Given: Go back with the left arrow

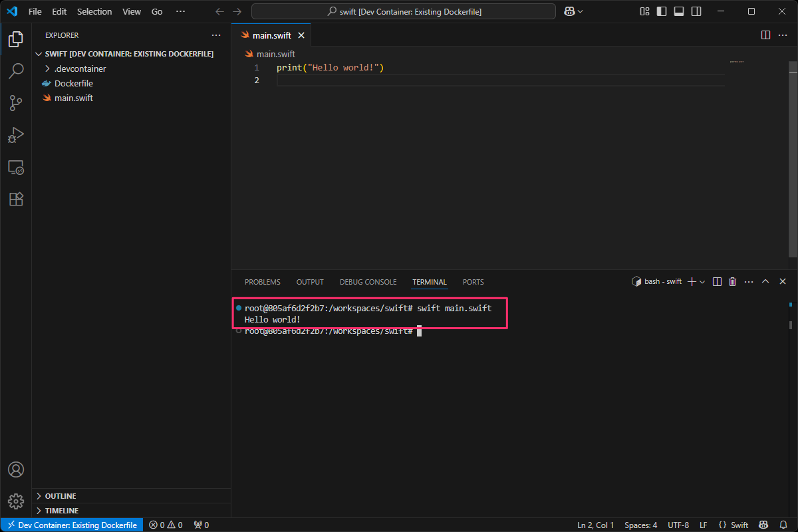Looking at the screenshot, I should coord(219,11).
